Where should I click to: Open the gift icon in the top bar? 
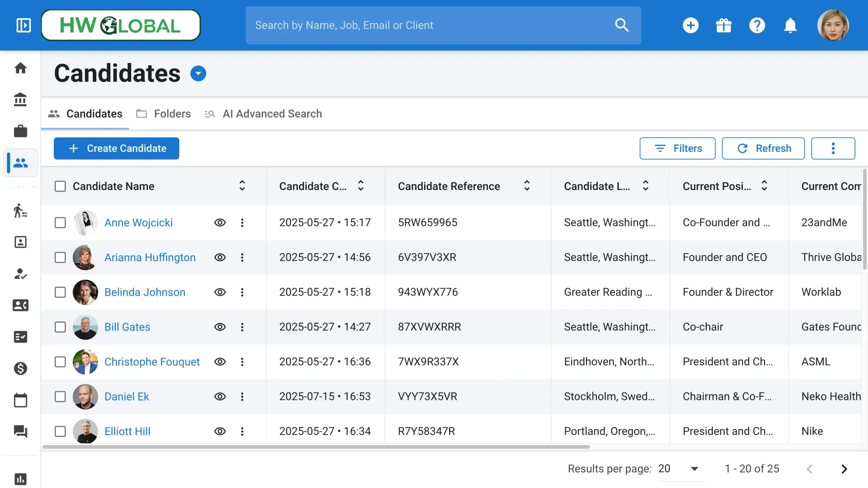(x=724, y=25)
